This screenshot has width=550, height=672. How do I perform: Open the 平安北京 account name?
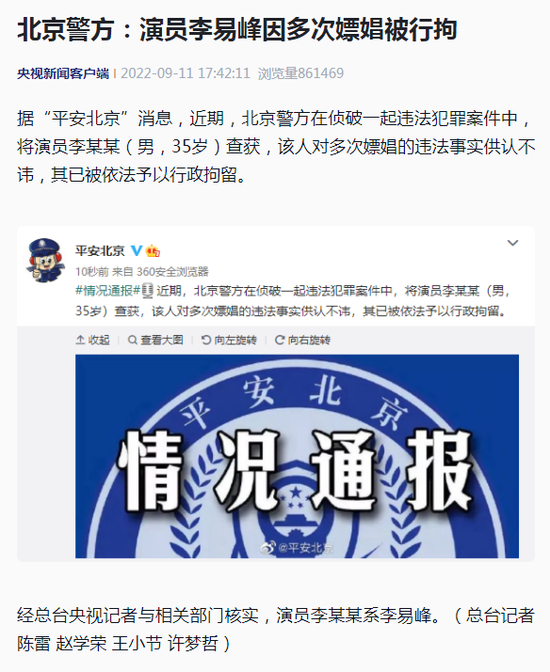point(100,250)
